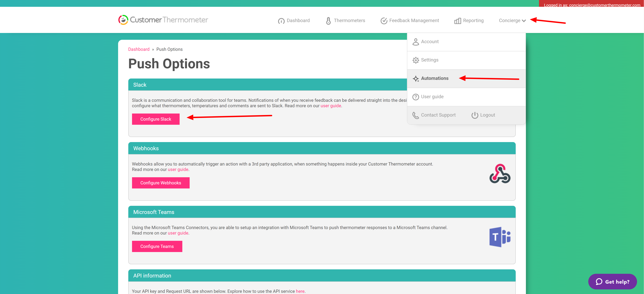
Task: Click the Push Options page heading
Action: pyautogui.click(x=169, y=64)
